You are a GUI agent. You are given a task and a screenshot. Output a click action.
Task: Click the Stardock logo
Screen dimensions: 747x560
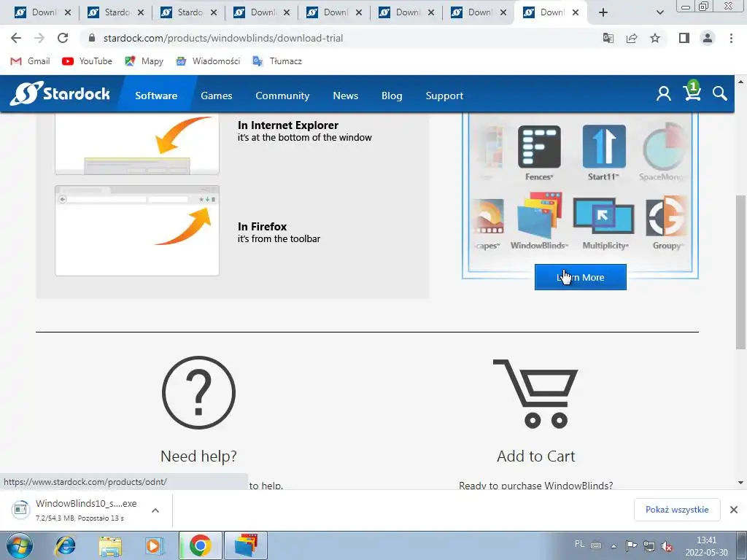tap(60, 93)
